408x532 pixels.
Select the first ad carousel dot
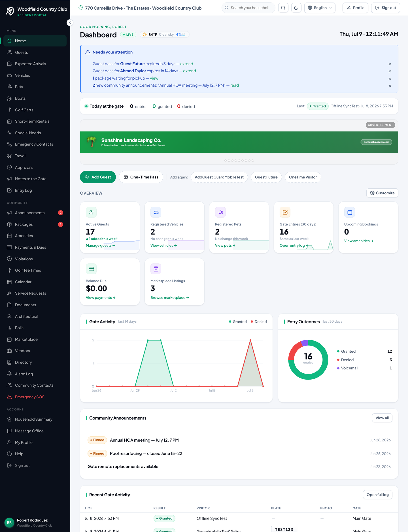(x=226, y=161)
